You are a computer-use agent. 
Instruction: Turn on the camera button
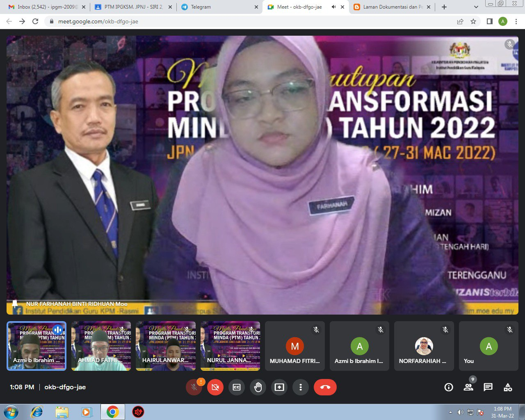click(215, 387)
